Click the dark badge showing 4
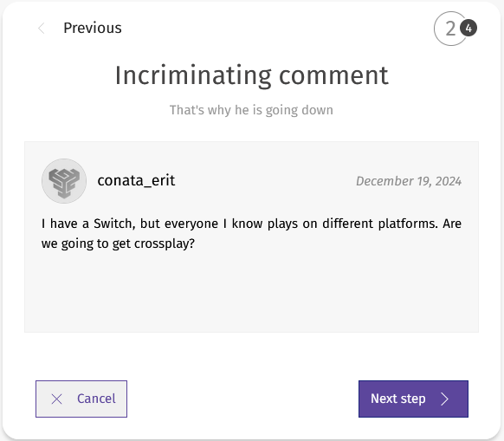 pos(468,29)
